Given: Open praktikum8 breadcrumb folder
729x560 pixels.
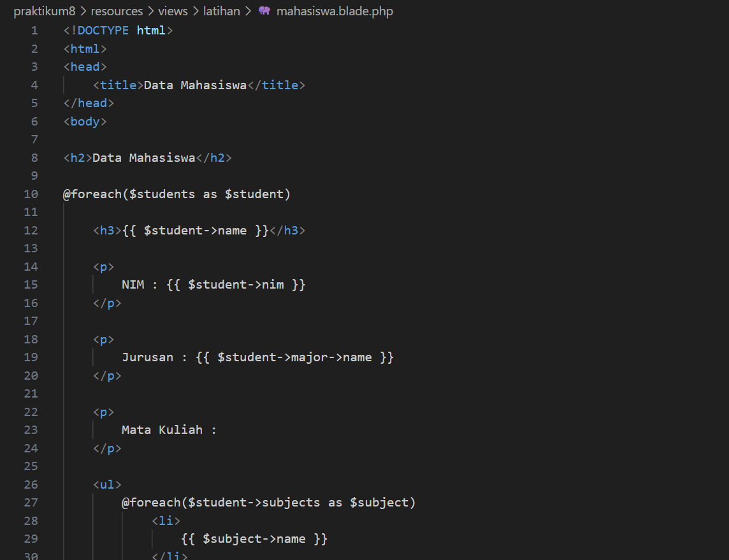Looking at the screenshot, I should click(x=44, y=11).
